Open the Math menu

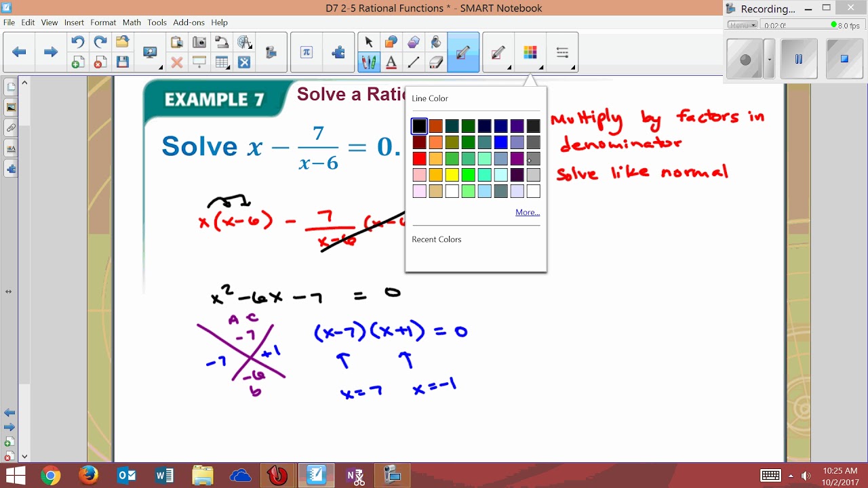click(x=132, y=22)
